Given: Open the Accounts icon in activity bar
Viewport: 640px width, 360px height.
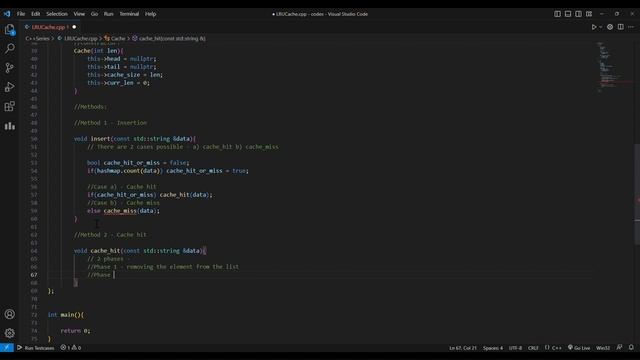Looking at the screenshot, I should tap(9, 314).
